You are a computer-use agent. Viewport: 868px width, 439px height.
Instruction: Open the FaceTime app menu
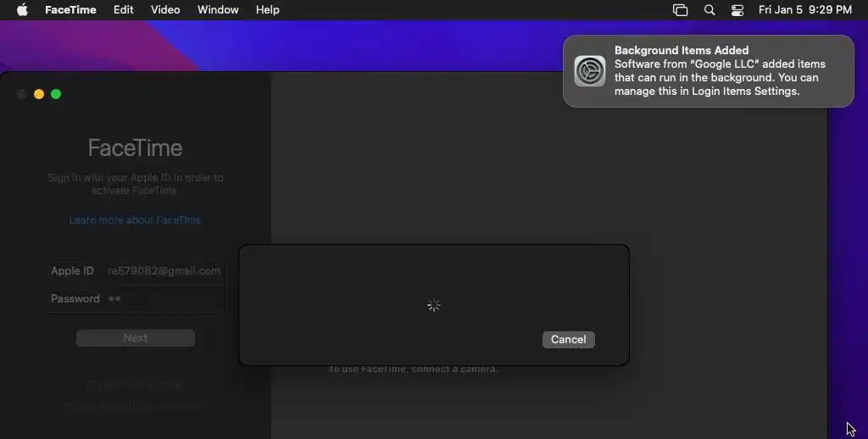pyautogui.click(x=70, y=10)
